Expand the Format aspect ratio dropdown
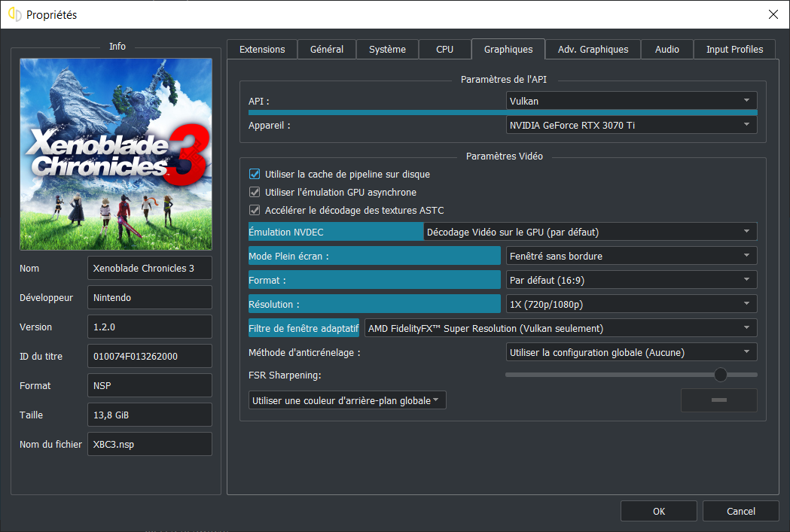The width and height of the screenshot is (790, 532). click(x=631, y=280)
